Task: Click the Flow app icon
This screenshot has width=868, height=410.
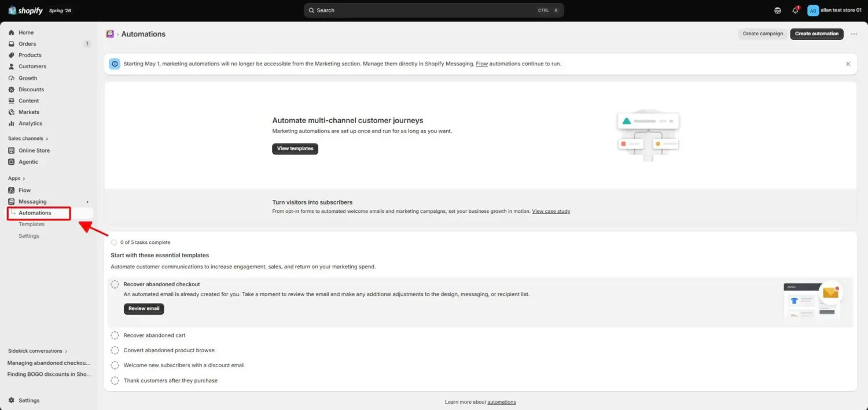Action: pos(12,190)
